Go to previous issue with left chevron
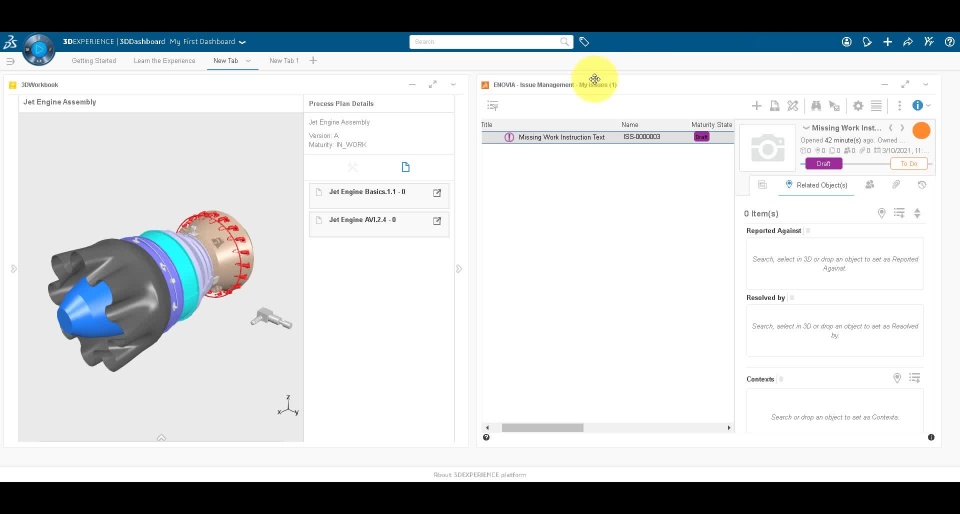The height and width of the screenshot is (514, 960). pyautogui.click(x=890, y=128)
